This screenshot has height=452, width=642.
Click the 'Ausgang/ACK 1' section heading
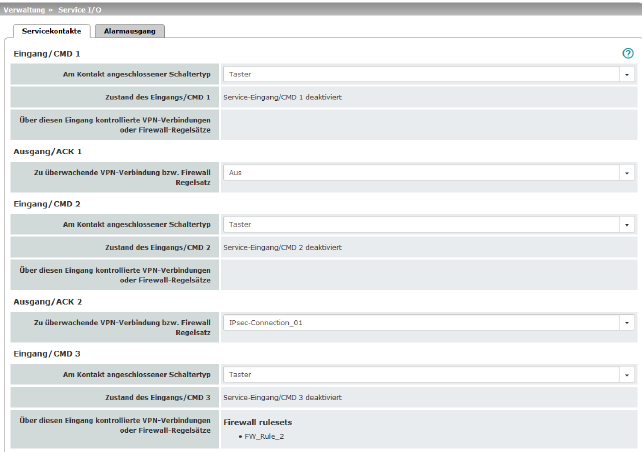pyautogui.click(x=47, y=151)
